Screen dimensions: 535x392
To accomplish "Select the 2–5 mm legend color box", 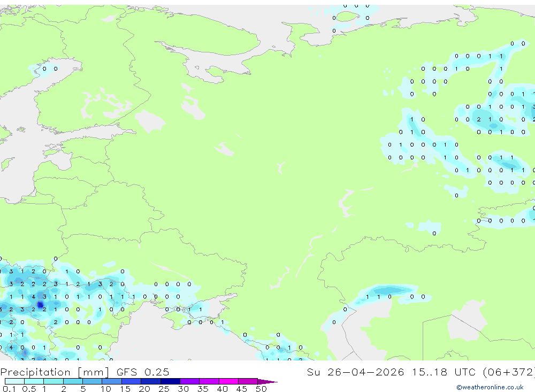I will coord(73,381).
